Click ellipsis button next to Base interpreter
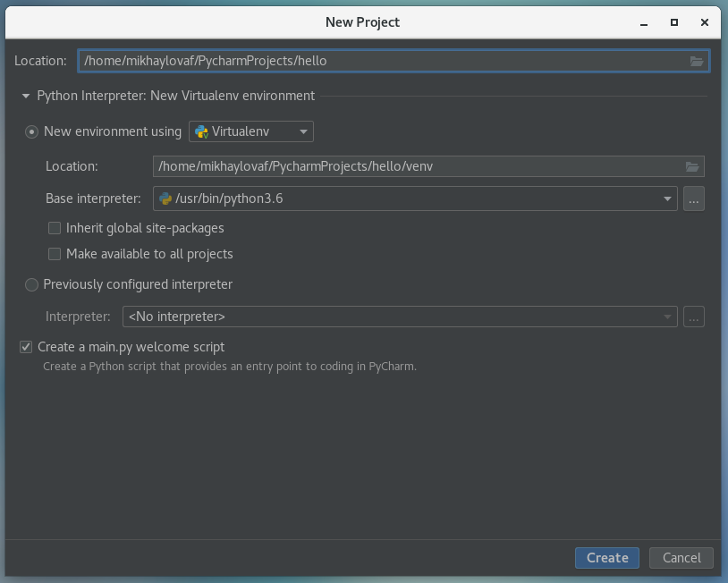728x583 pixels. click(694, 199)
